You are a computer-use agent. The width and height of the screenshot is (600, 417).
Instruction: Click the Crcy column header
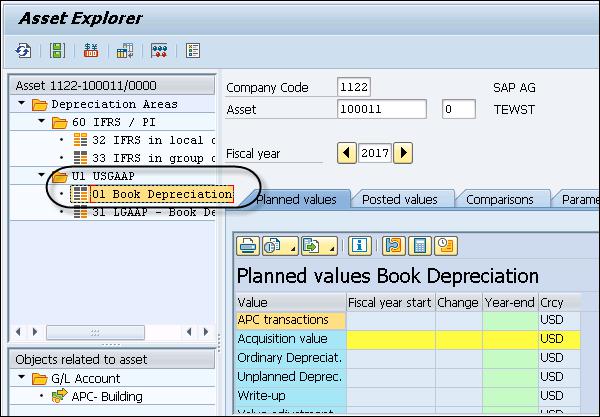559,302
